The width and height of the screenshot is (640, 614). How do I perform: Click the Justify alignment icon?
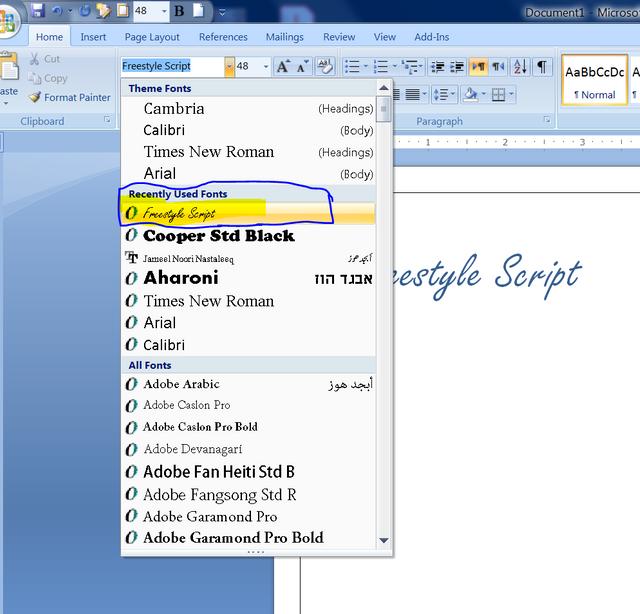click(x=412, y=95)
